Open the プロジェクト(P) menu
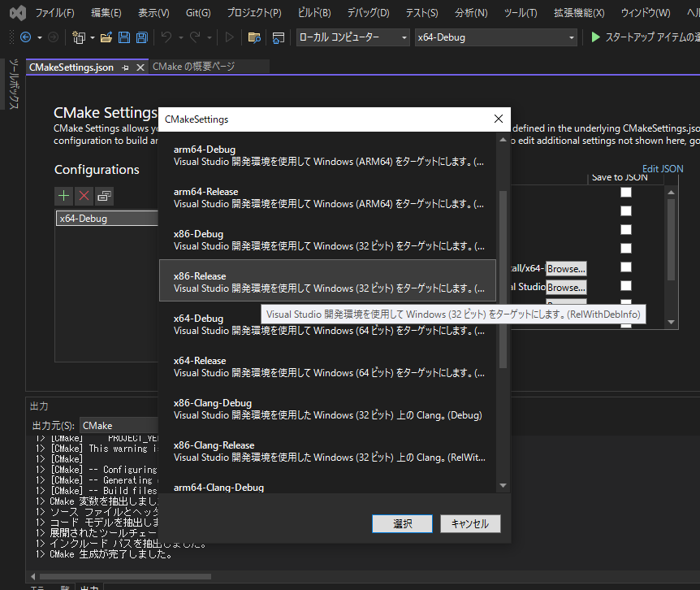Screen dimensions: 700x590 254,13
